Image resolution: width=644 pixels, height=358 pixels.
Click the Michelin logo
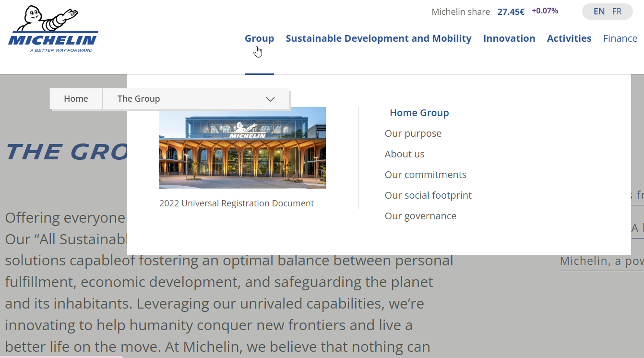[53, 29]
